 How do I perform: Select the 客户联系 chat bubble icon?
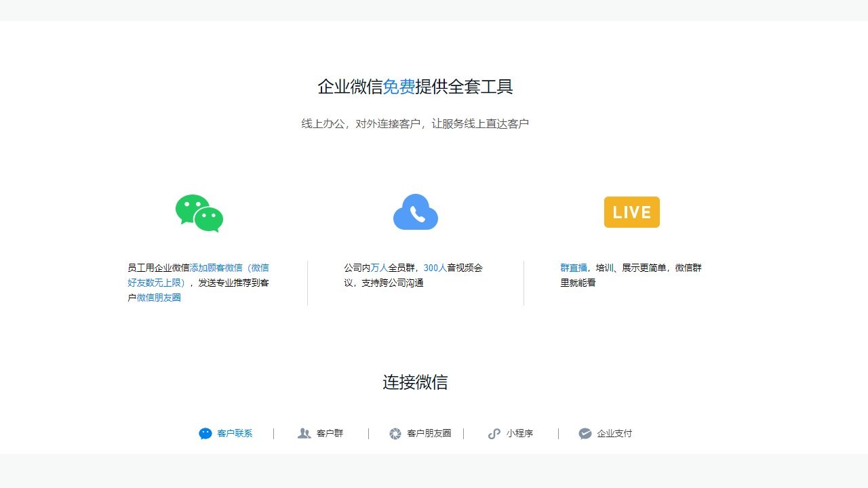pyautogui.click(x=205, y=433)
